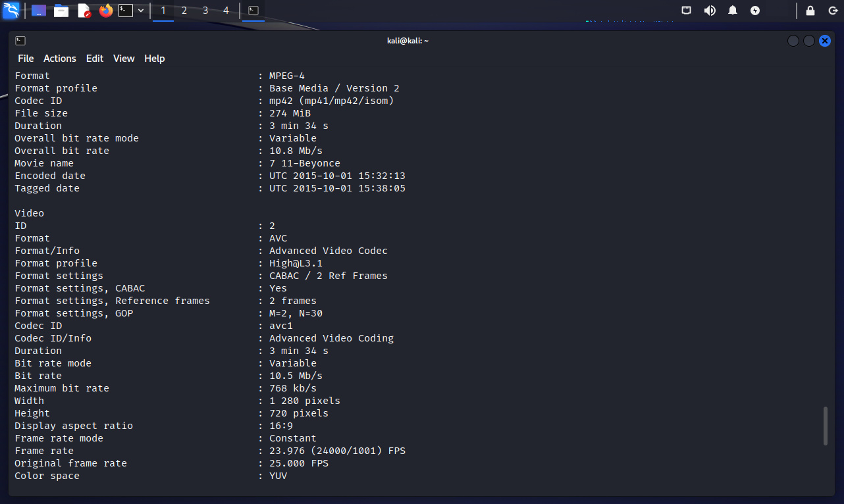Open the File menu
The image size is (844, 504).
tap(26, 59)
